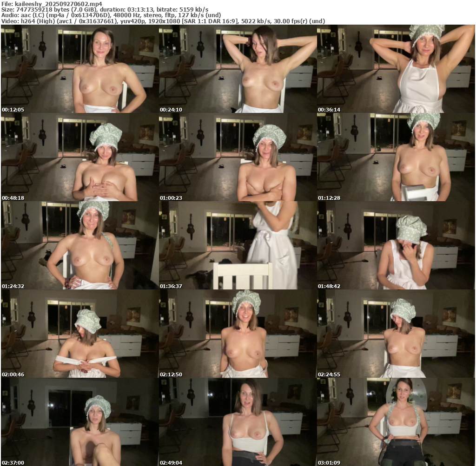
Task: Open the thumbnail at 02:12:50
Action: tap(238, 334)
